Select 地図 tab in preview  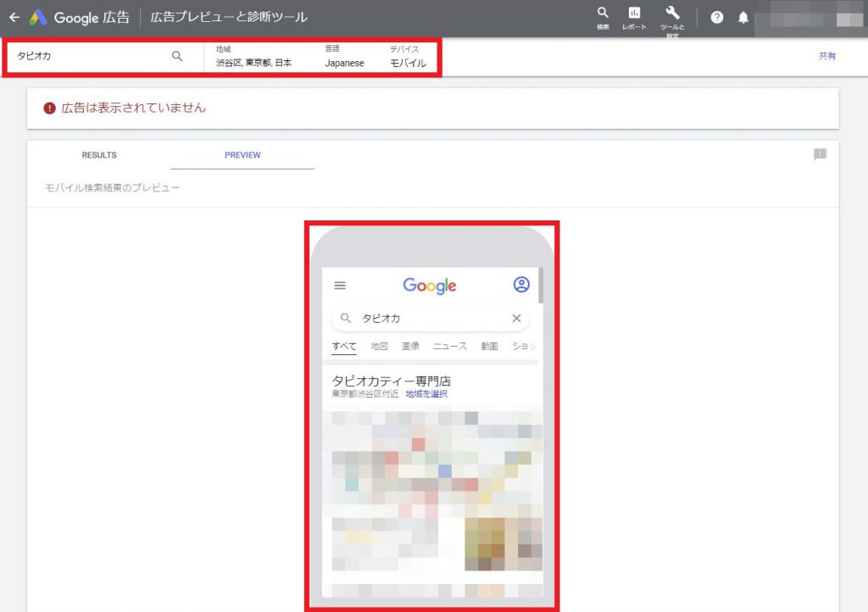379,347
